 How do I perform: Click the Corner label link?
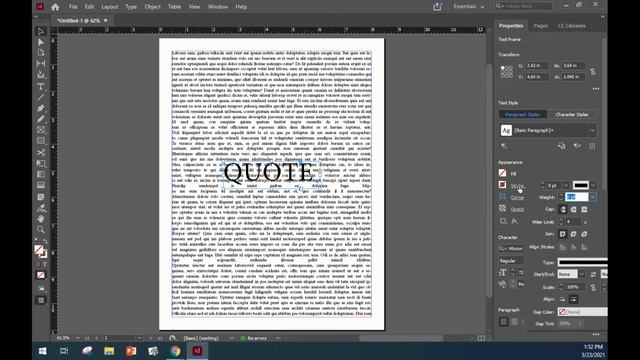[517, 197]
